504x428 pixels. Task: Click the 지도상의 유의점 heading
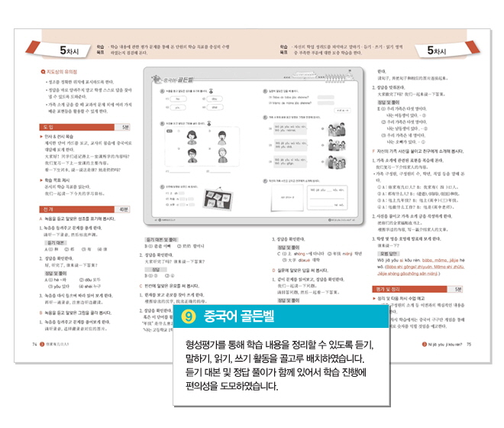pyautogui.click(x=60, y=72)
